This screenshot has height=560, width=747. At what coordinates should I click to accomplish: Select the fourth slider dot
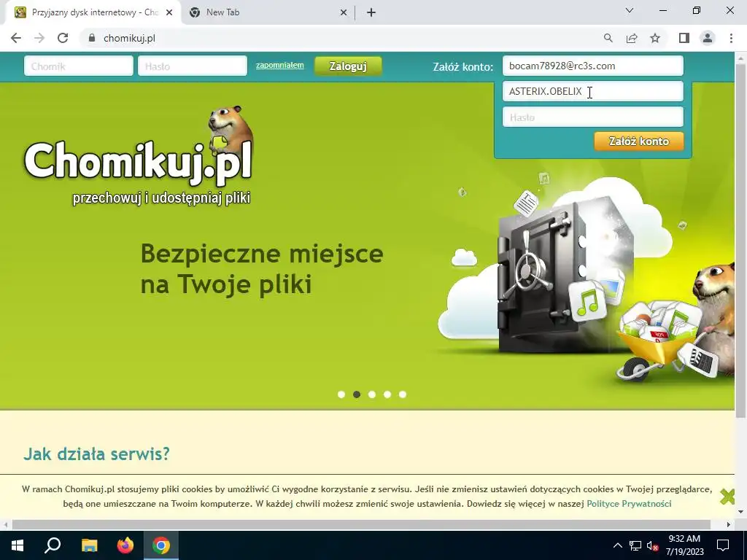(x=387, y=394)
